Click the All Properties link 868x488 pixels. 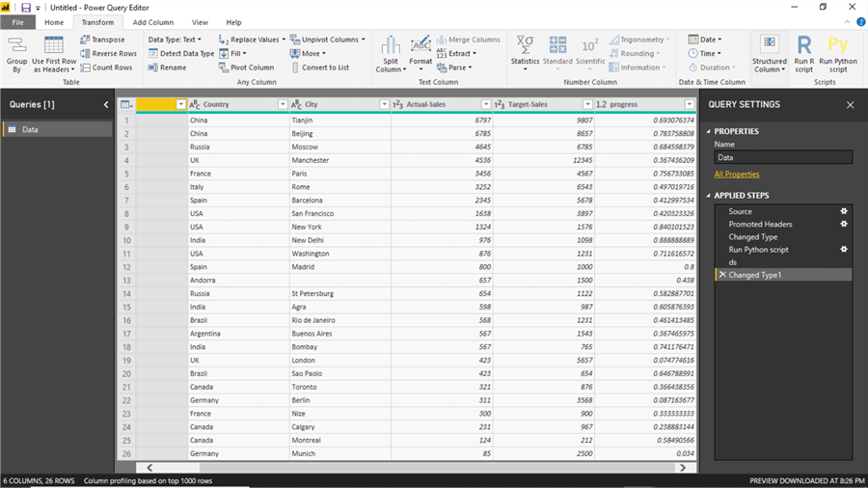(x=736, y=174)
